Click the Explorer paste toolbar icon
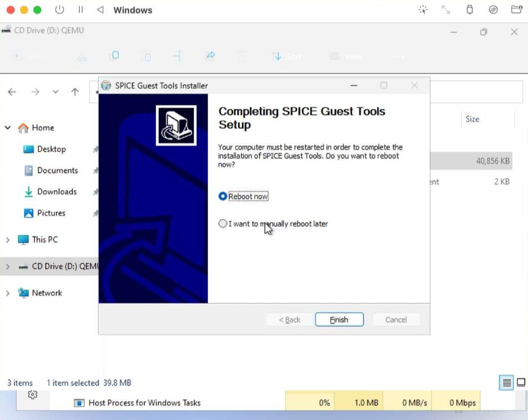528x420 pixels. click(x=146, y=56)
